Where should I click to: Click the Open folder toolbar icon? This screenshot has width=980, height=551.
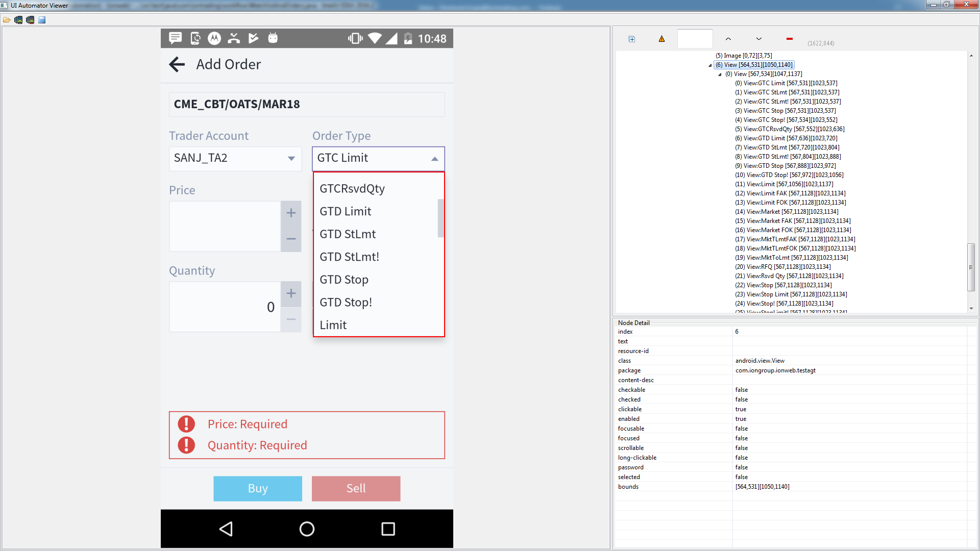pos(7,20)
